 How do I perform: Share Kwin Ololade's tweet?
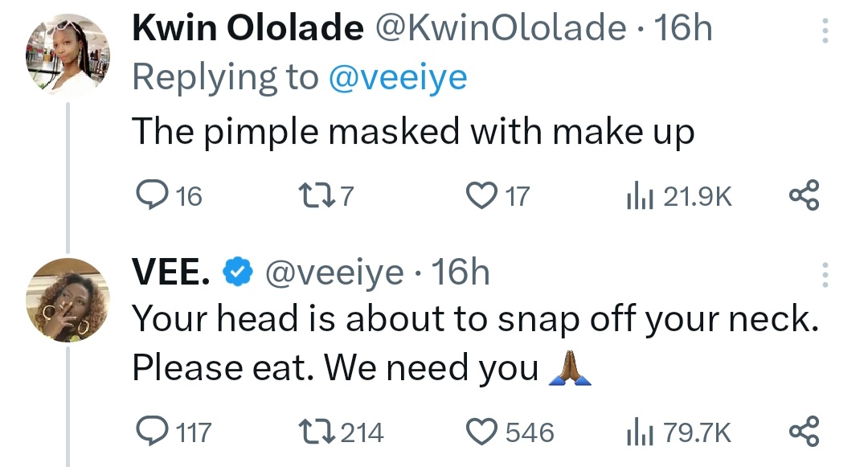805,195
